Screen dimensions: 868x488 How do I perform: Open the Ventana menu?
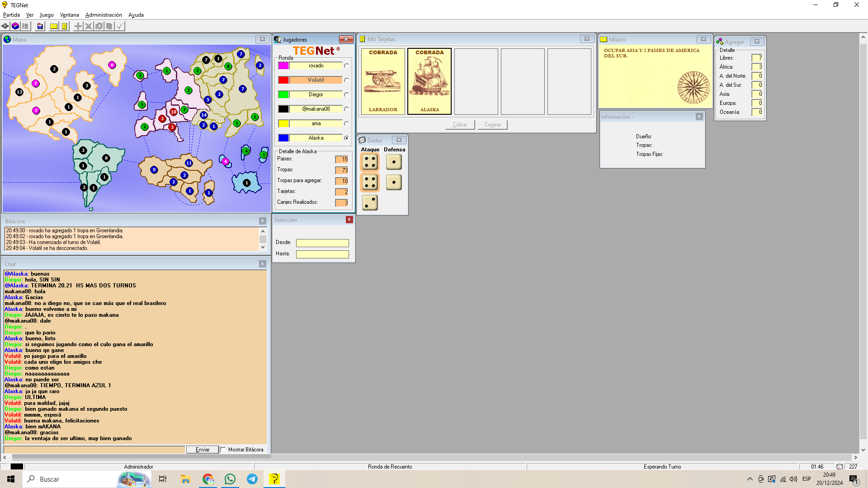(70, 15)
